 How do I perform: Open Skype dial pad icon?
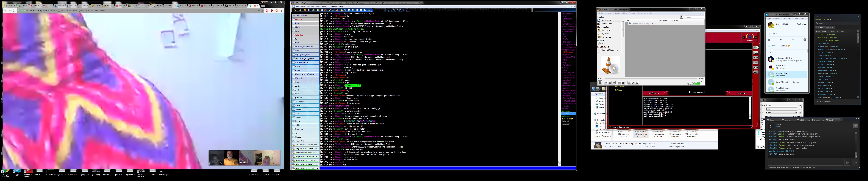tap(781, 40)
